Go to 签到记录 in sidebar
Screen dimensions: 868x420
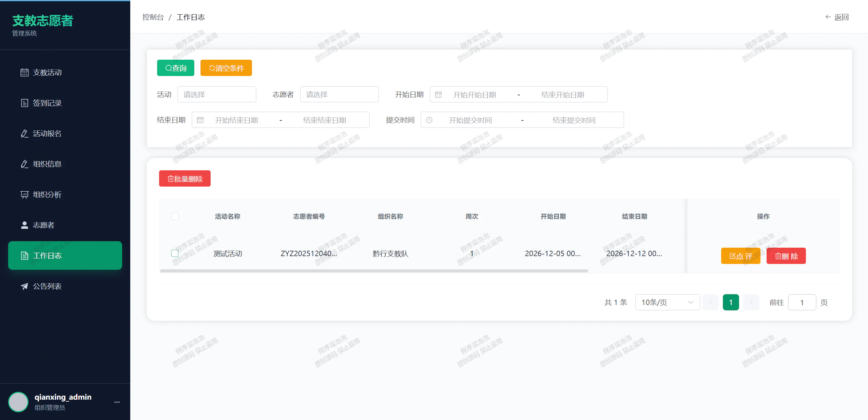65,103
